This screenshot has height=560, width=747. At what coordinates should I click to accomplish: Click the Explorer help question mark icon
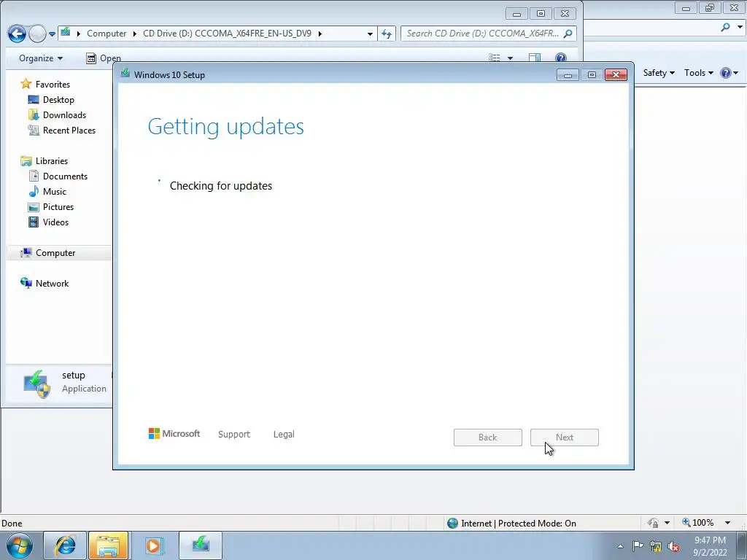coord(561,58)
